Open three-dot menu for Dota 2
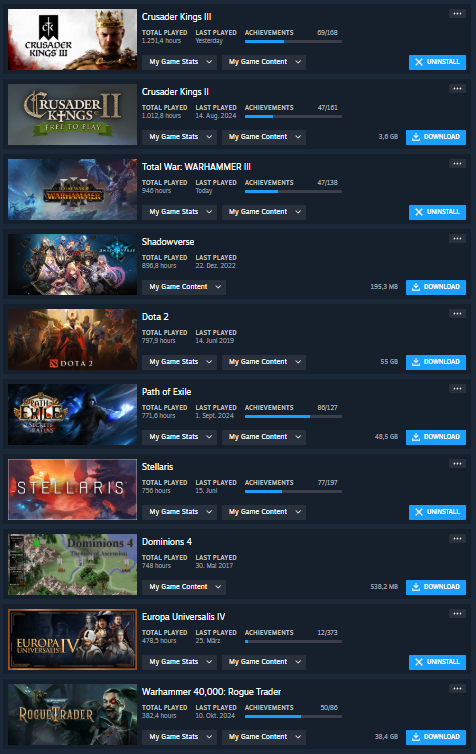This screenshot has width=476, height=754. [x=457, y=314]
